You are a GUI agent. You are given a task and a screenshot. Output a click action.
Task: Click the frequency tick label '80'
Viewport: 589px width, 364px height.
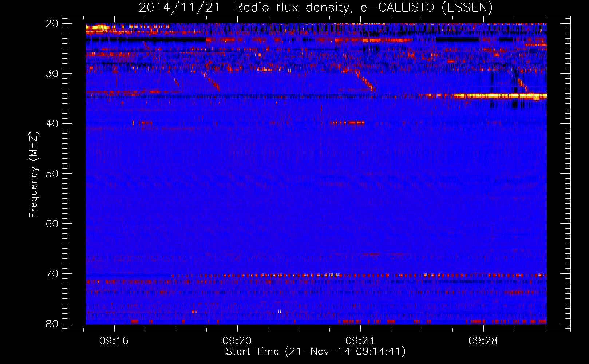[x=52, y=324]
